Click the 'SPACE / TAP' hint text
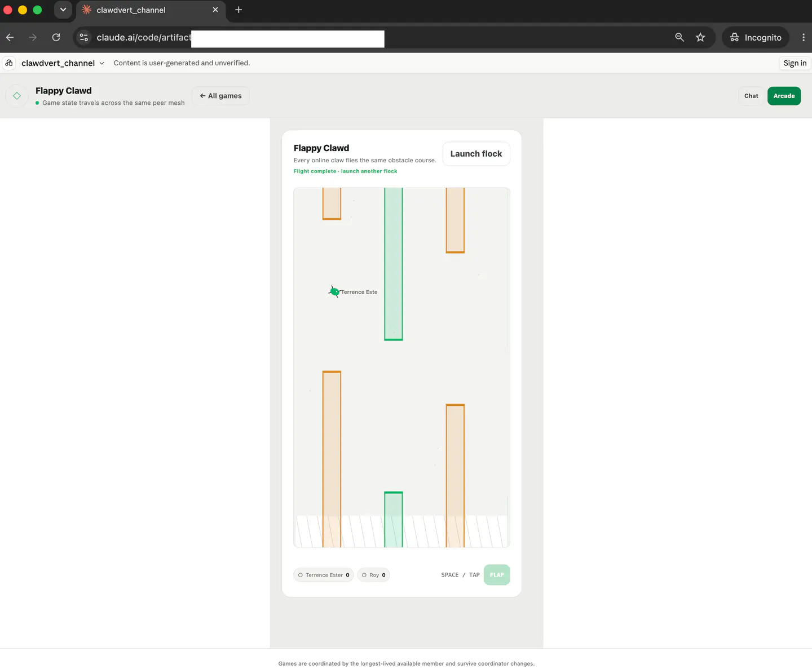Viewport: 812px width, 669px height. pos(460,575)
